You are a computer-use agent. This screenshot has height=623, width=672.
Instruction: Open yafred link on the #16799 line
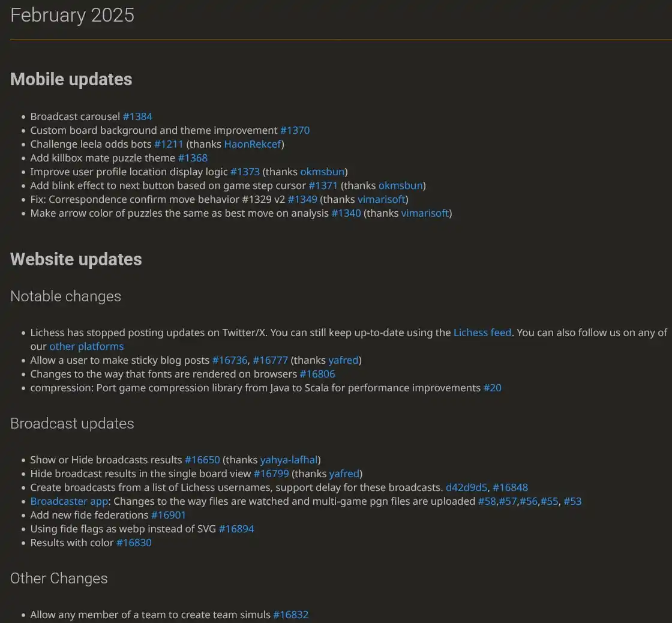[344, 474]
